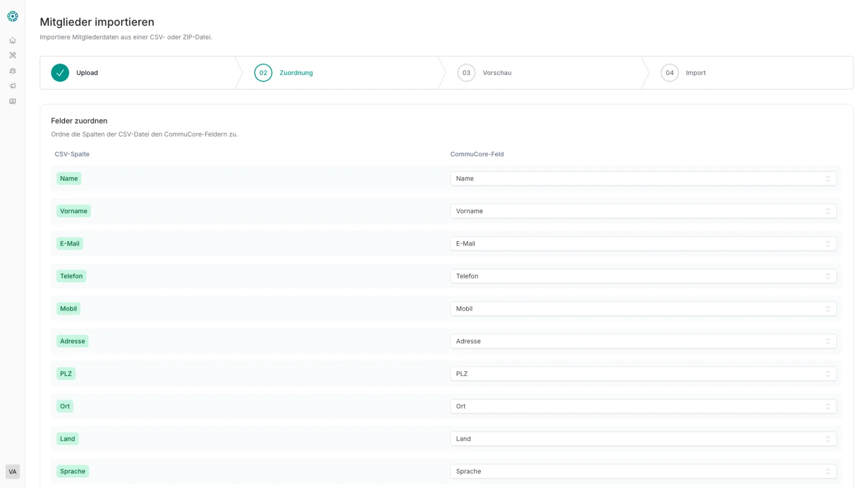Open the Land mapping dropdown
This screenshot has width=868, height=488.
pos(643,439)
